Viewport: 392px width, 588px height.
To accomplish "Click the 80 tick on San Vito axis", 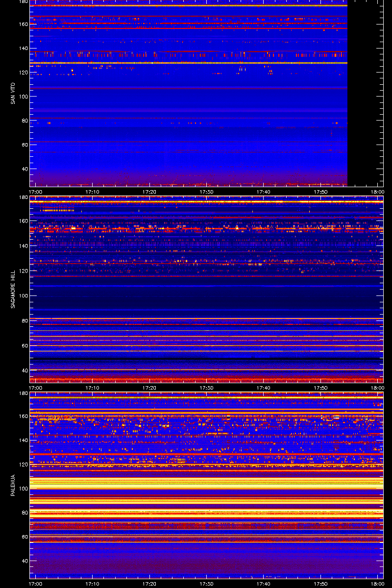I will [24, 121].
